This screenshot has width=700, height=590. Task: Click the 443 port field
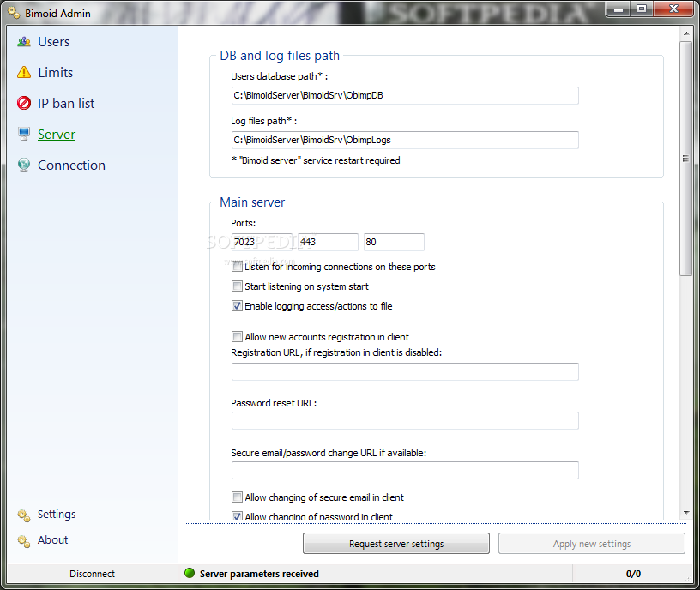tap(328, 242)
